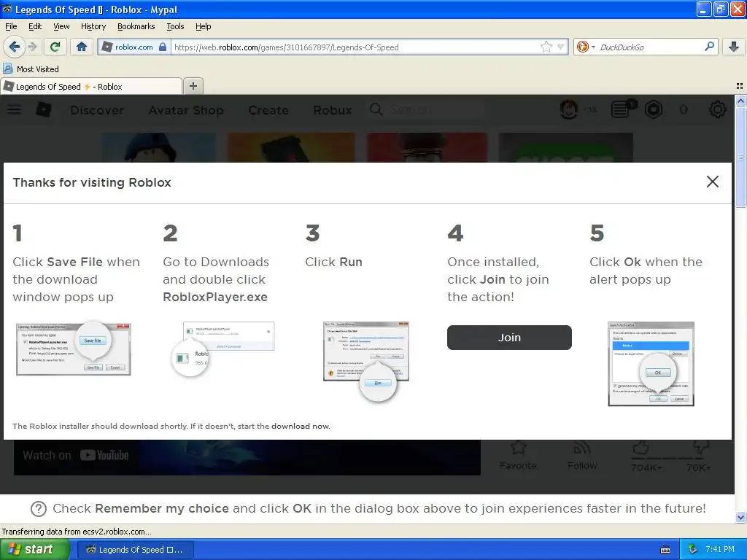
Task: Open the browser home page icon
Action: pyautogui.click(x=82, y=47)
